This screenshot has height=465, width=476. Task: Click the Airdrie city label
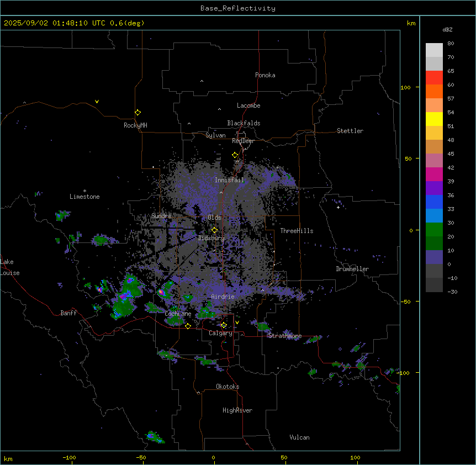click(x=223, y=297)
